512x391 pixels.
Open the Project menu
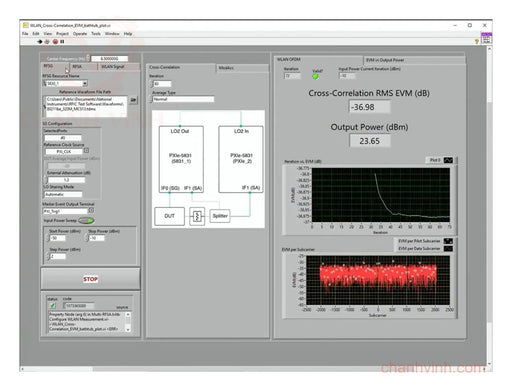(62, 34)
